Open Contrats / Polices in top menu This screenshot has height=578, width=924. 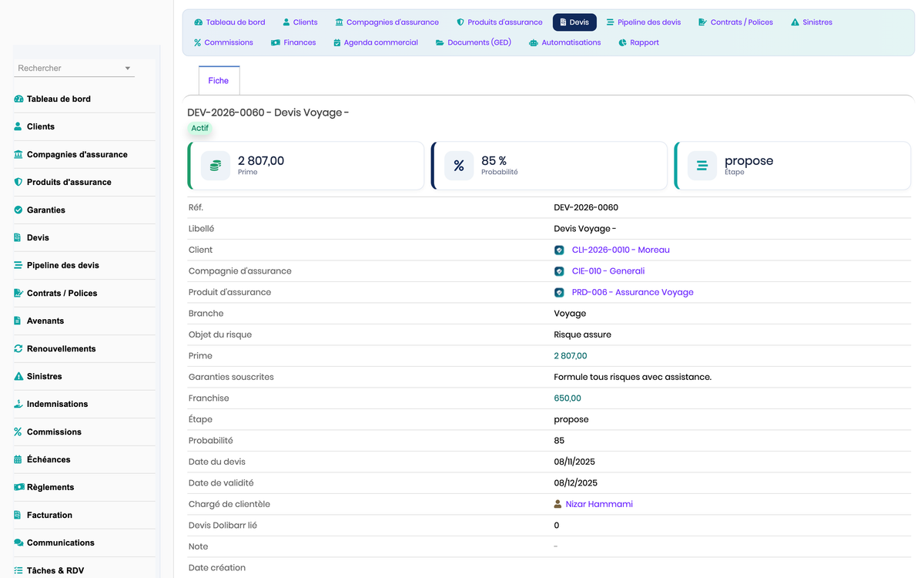pos(735,22)
